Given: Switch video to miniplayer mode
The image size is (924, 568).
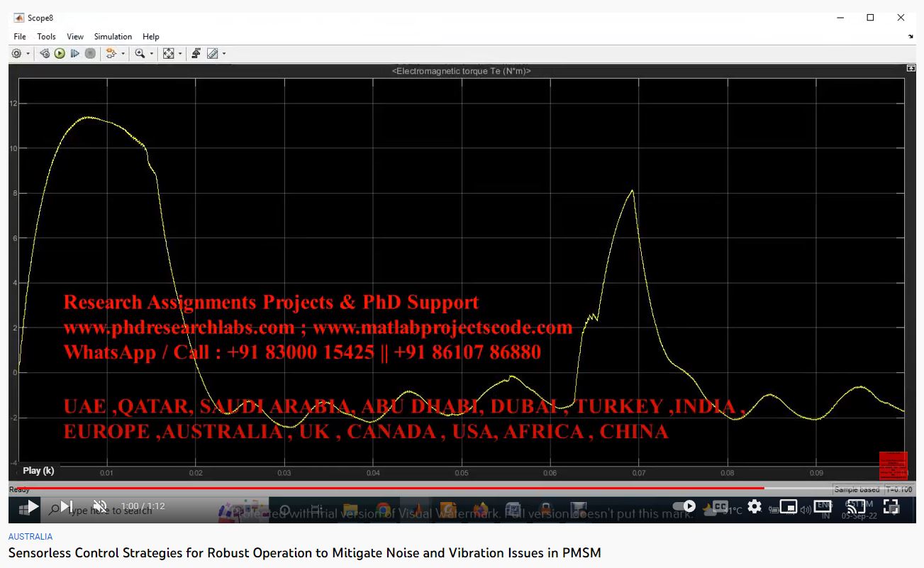Looking at the screenshot, I should point(789,506).
